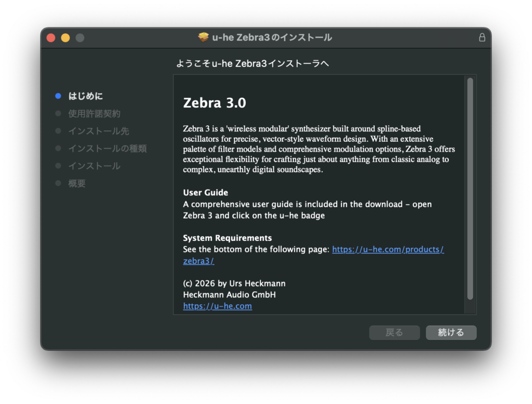Minimize the installer with the yellow button
The width and height of the screenshot is (532, 404).
pos(65,38)
